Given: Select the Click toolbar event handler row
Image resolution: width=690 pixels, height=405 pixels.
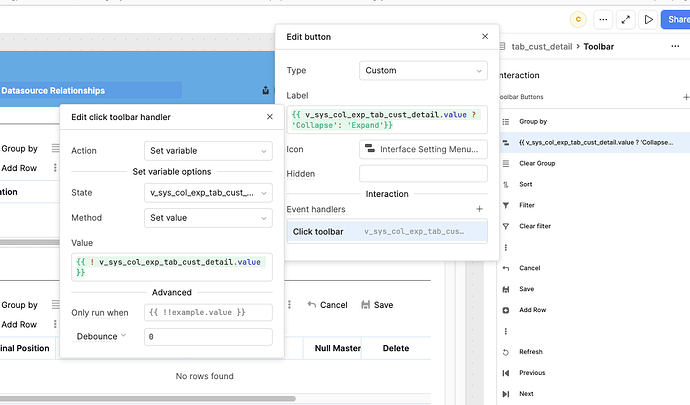Looking at the screenshot, I should 387,232.
